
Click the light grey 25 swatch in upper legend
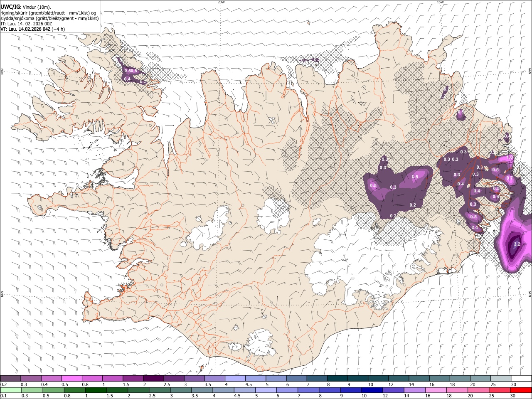pos(500,378)
